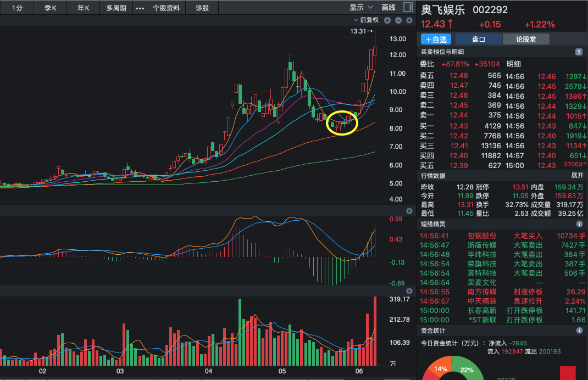Screen dimensions: 588x380
Task: Show 短线精灵 info icon
Action: coord(579,224)
